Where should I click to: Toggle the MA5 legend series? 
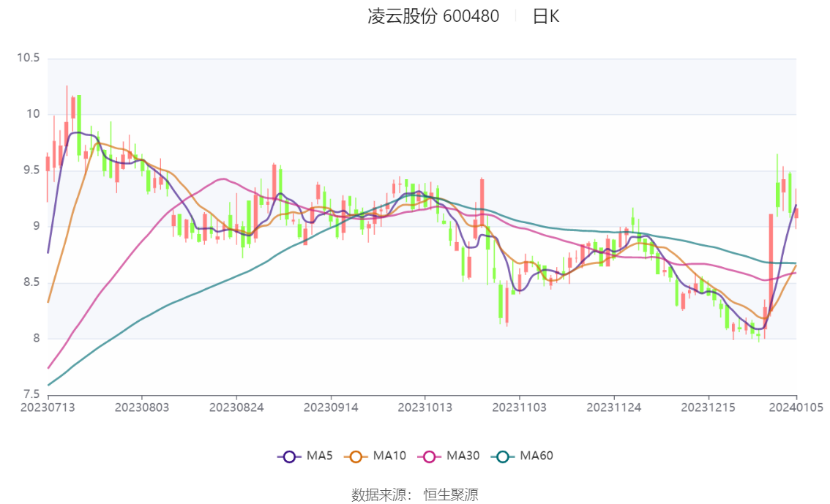tap(305, 456)
